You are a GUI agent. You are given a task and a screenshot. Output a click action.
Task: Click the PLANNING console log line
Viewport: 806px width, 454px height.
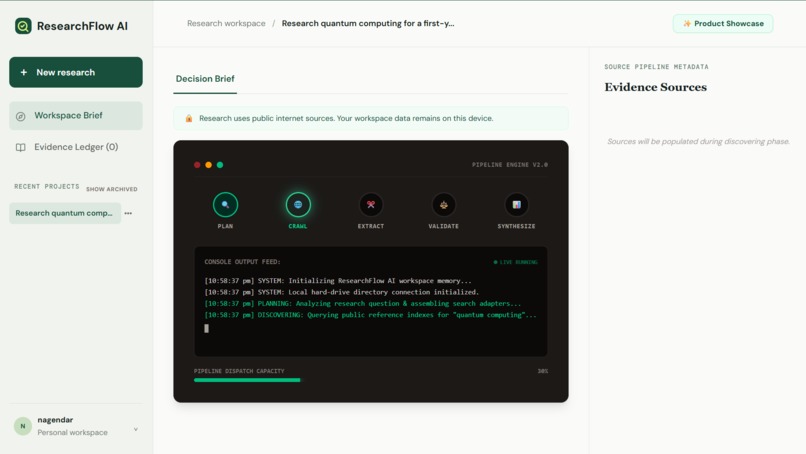coord(362,303)
